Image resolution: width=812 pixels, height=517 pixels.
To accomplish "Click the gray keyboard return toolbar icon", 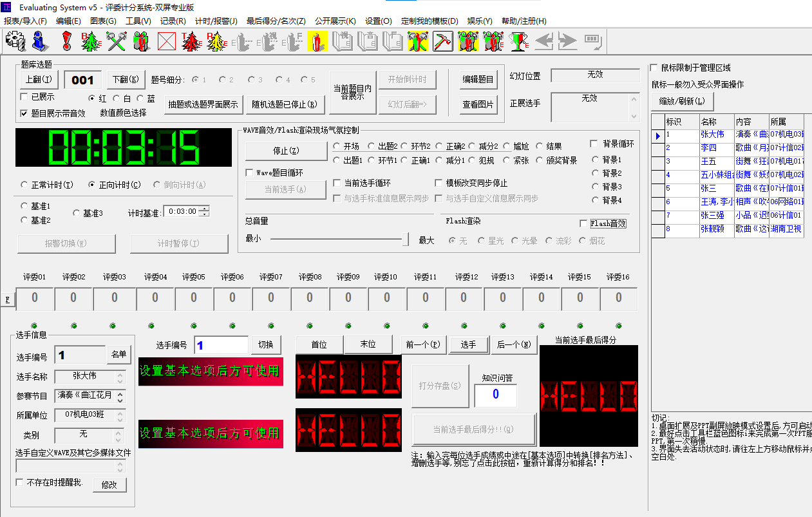I will click(592, 41).
